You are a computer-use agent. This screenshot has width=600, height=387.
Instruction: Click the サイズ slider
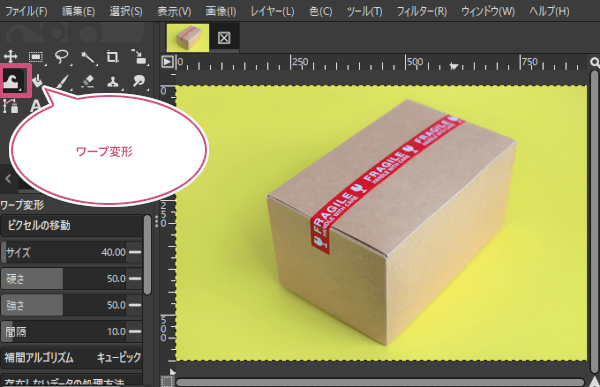click(x=64, y=252)
